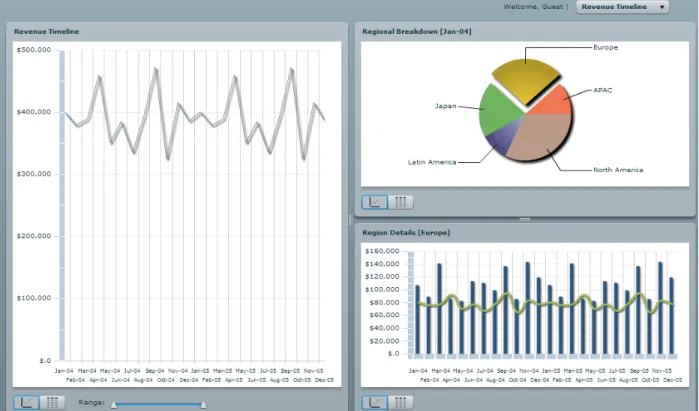Click the Range label beside the slider
699x411 pixels.
tap(91, 403)
